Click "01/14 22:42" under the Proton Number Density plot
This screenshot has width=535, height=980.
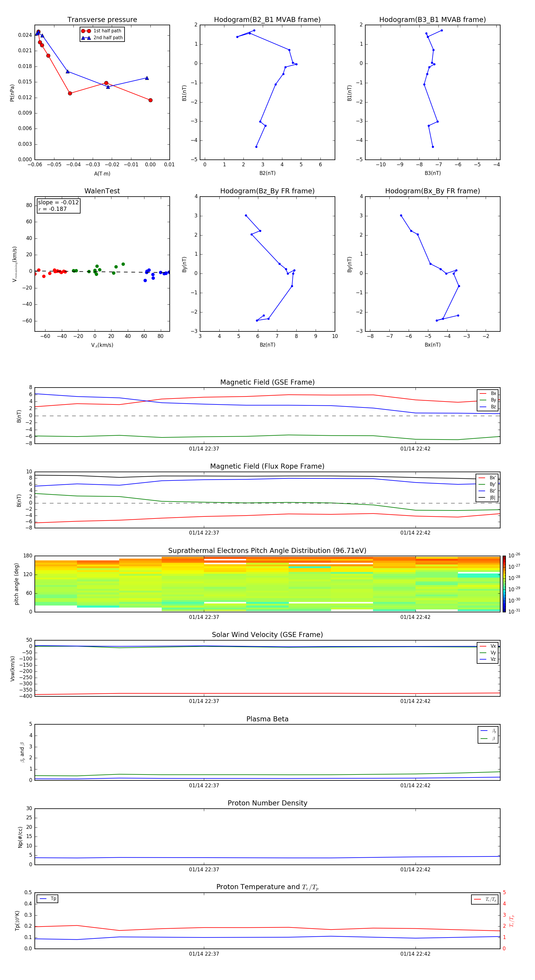click(416, 869)
